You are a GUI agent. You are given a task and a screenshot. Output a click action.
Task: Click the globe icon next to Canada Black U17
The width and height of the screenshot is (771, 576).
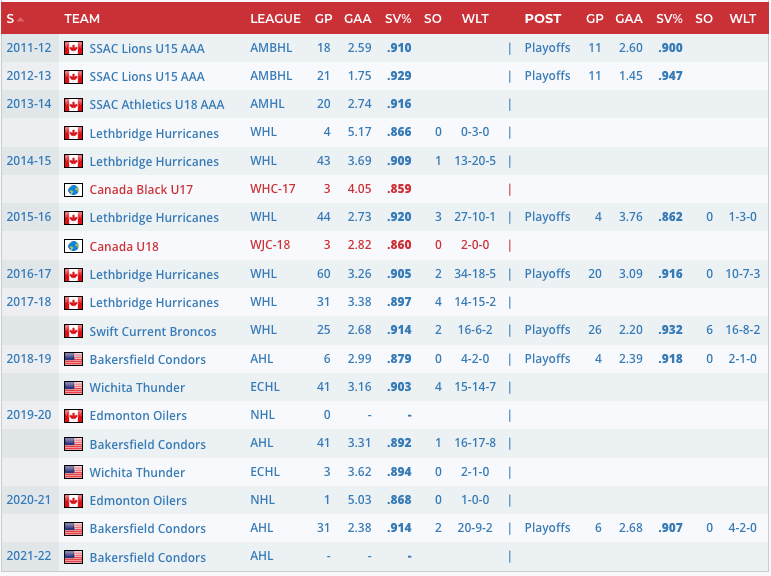coord(72,189)
